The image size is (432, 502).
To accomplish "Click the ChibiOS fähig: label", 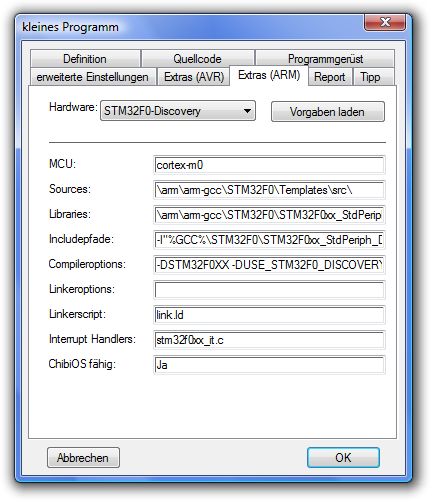I will point(82,364).
